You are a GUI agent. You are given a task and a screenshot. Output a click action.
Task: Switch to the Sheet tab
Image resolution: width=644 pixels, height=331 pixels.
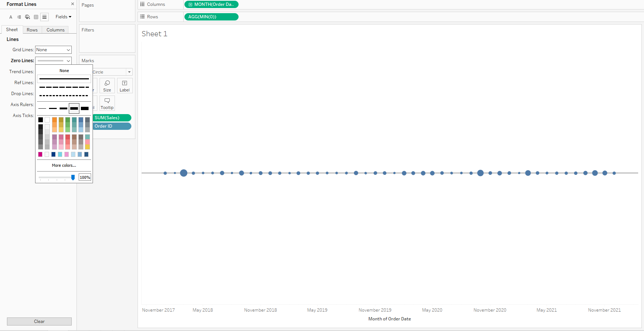tap(12, 30)
